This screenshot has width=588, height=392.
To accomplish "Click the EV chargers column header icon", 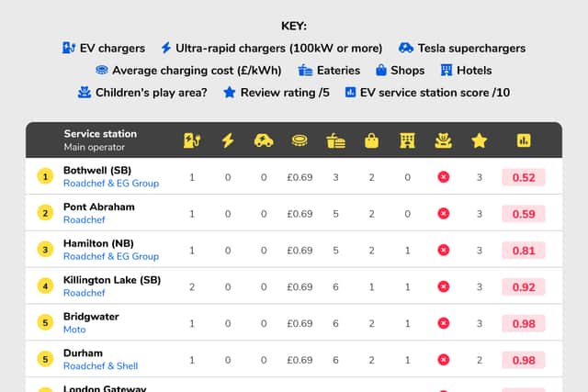I will coord(192,140).
